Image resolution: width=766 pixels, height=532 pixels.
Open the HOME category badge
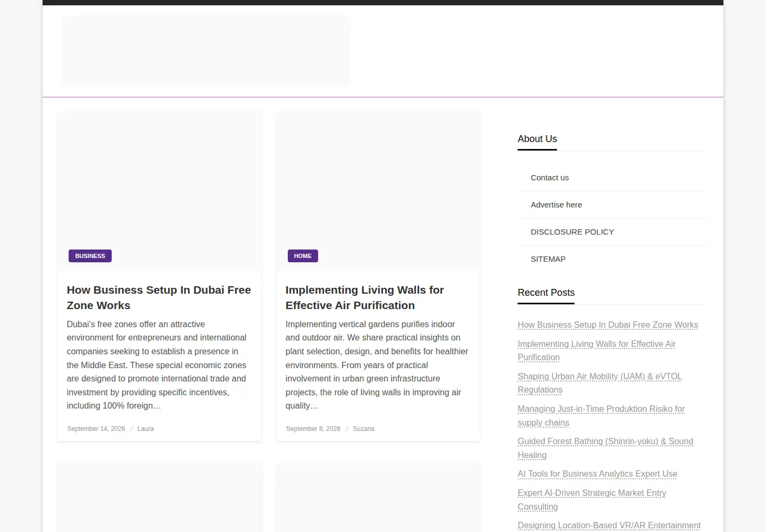point(303,256)
